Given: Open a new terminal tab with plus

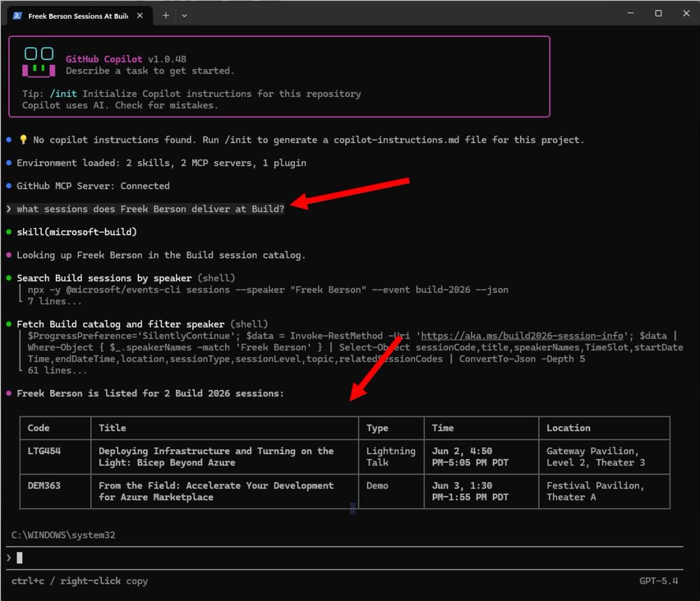Looking at the screenshot, I should point(166,16).
